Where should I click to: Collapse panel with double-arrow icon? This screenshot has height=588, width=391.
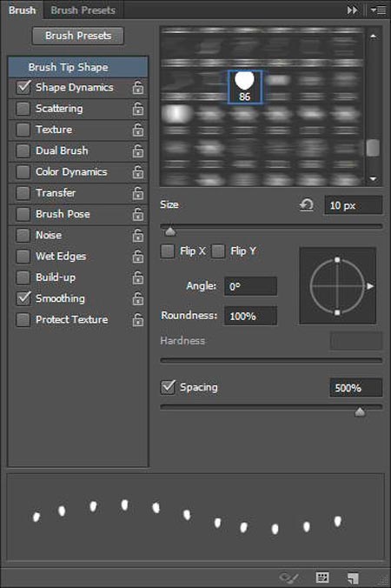click(x=352, y=10)
